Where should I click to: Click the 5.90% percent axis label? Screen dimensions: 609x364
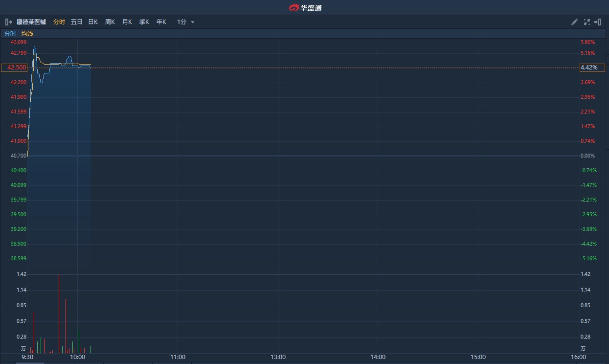[588, 43]
